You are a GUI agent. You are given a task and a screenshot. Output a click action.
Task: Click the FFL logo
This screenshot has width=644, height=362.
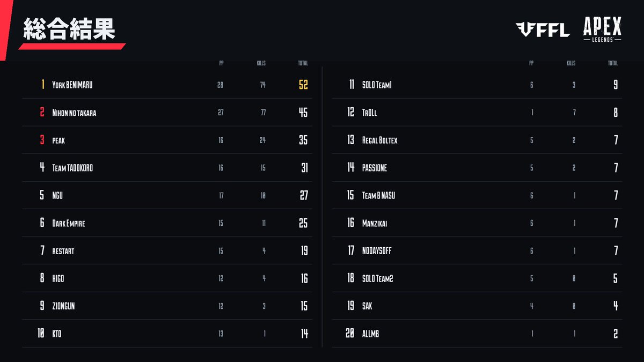(543, 29)
